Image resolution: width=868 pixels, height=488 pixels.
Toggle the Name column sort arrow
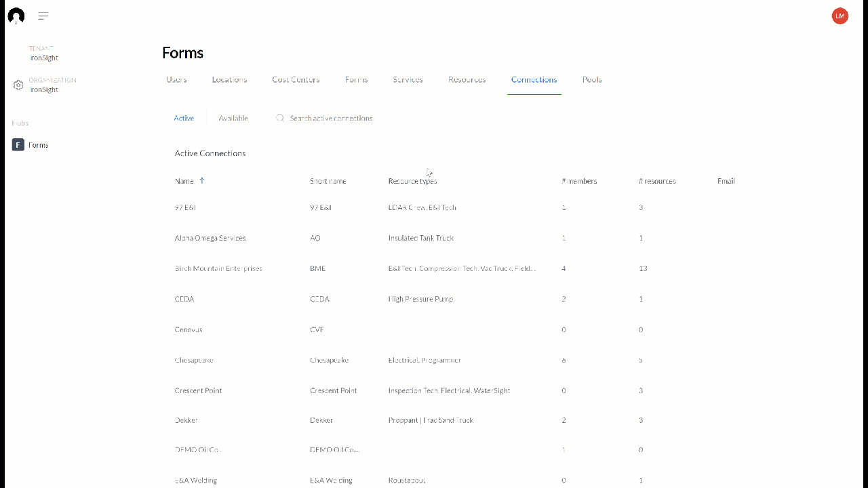[x=201, y=181]
